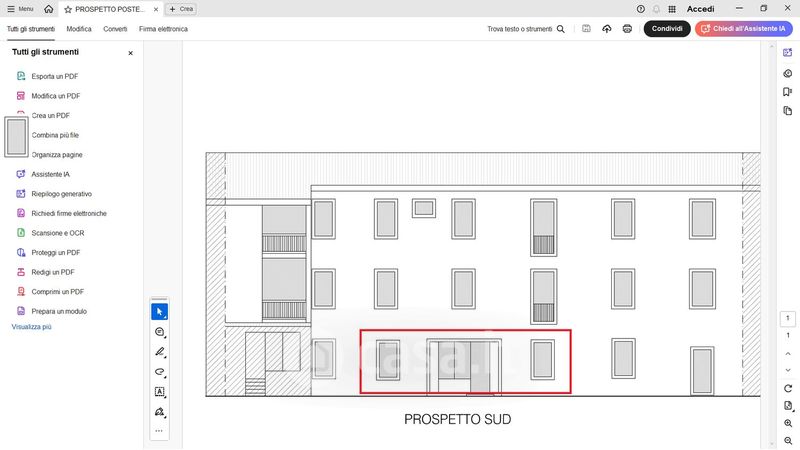
Task: Go to next page with down chevron
Action: click(x=788, y=370)
